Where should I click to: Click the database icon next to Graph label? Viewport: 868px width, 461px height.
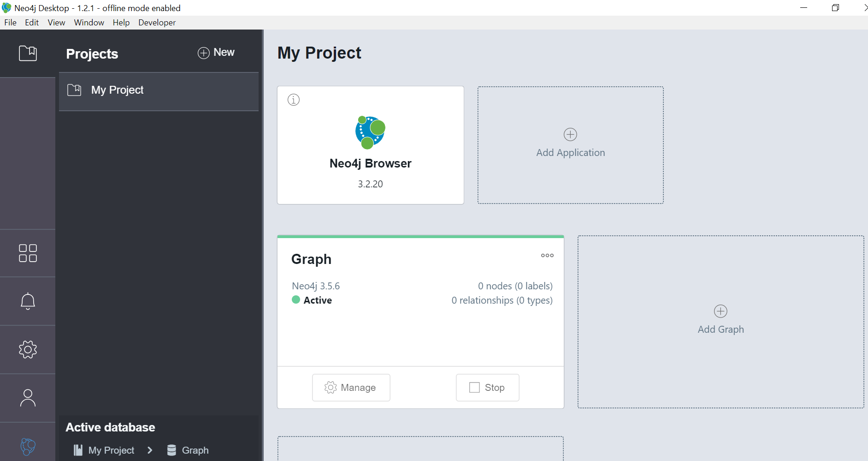coord(171,450)
